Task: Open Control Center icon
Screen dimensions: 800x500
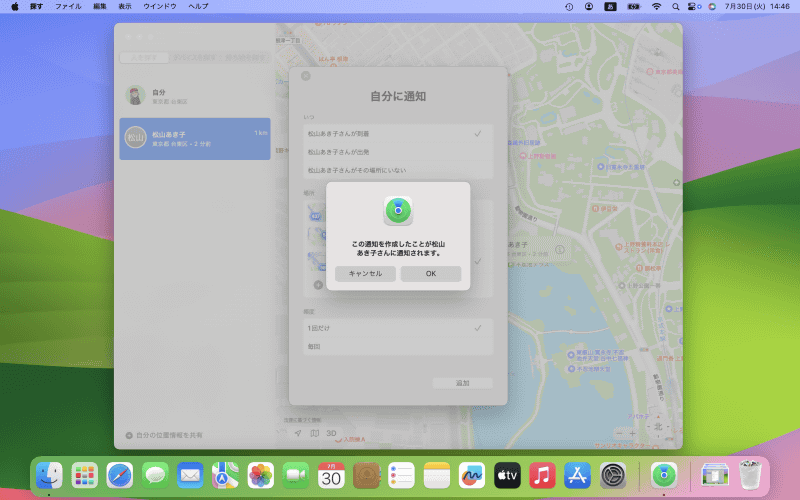Action: (694, 7)
